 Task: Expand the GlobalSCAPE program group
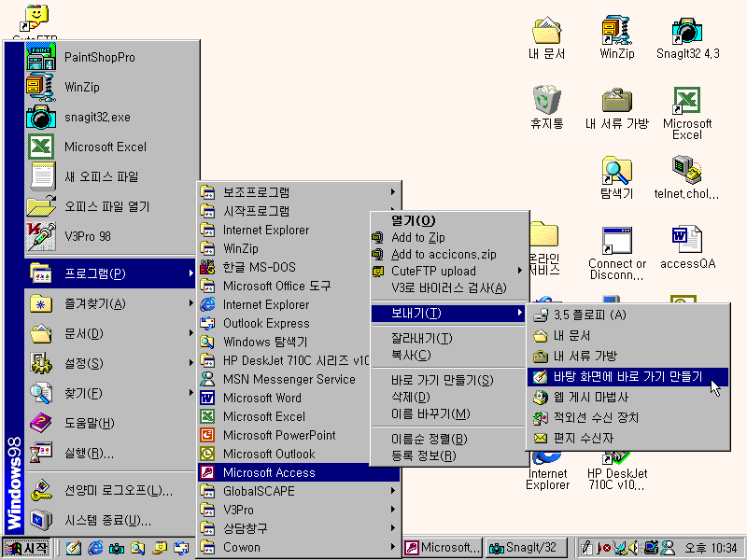[x=299, y=491]
